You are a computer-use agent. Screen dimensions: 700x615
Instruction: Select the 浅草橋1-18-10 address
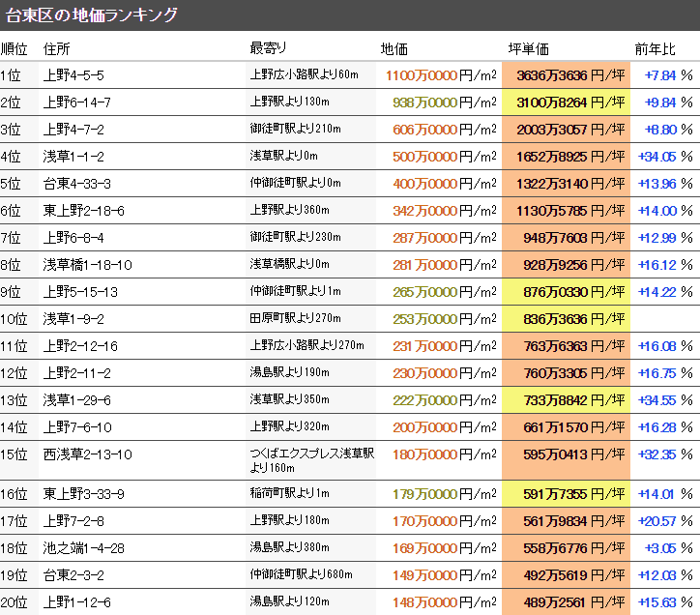coord(88,265)
